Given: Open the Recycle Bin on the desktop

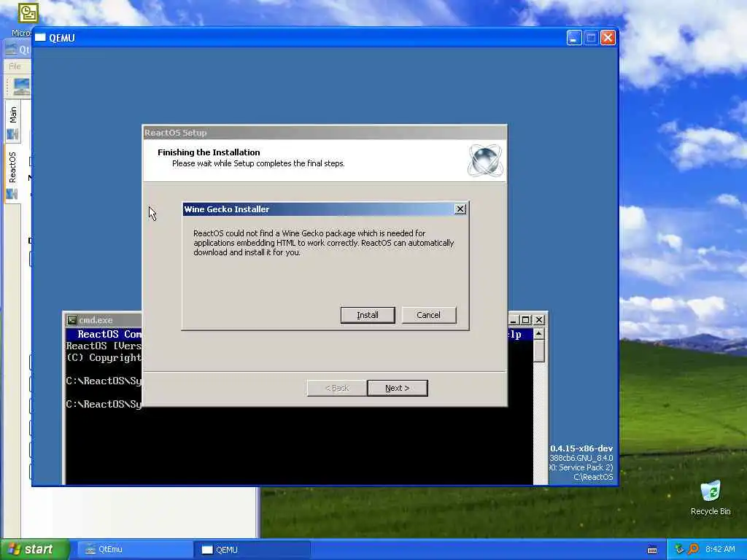Looking at the screenshot, I should pyautogui.click(x=711, y=498).
